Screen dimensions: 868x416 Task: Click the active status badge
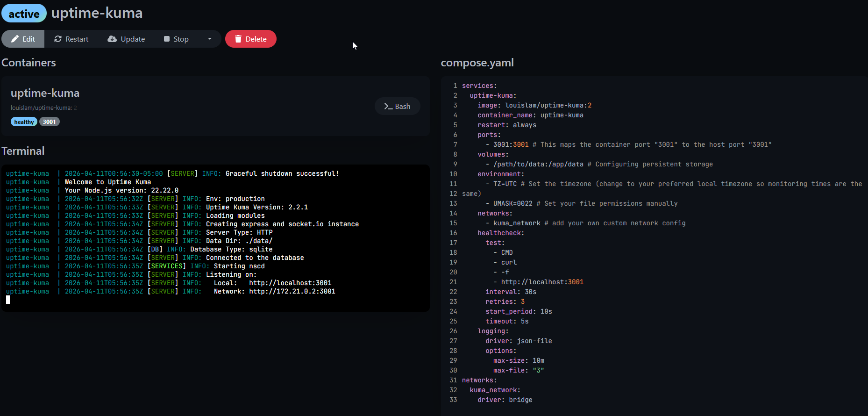pyautogui.click(x=24, y=14)
